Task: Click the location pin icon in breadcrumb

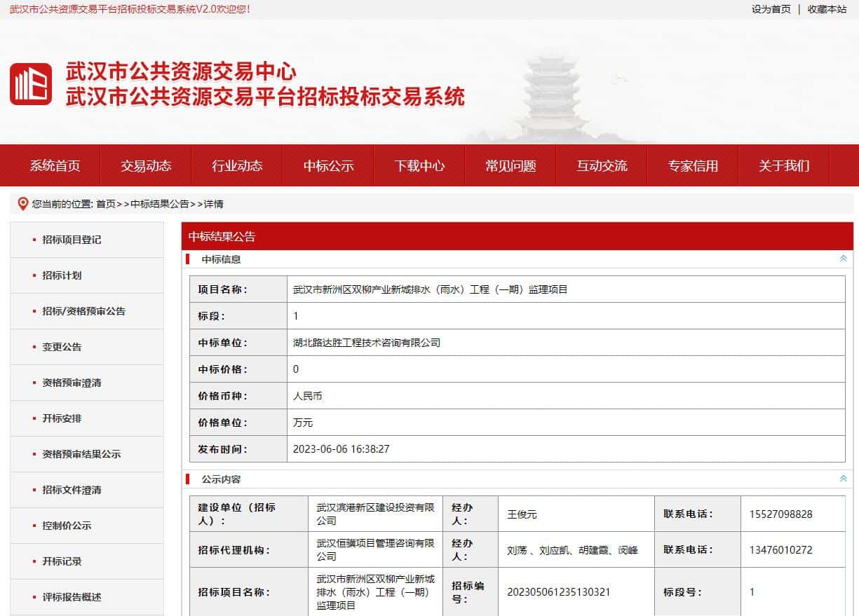Action: 22,204
